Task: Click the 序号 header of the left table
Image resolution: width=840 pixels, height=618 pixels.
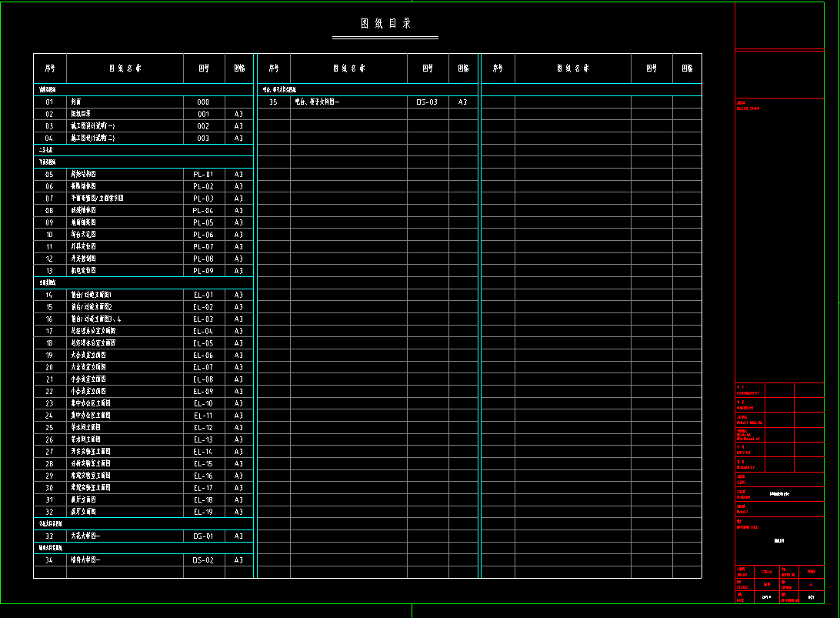Action: tap(49, 68)
